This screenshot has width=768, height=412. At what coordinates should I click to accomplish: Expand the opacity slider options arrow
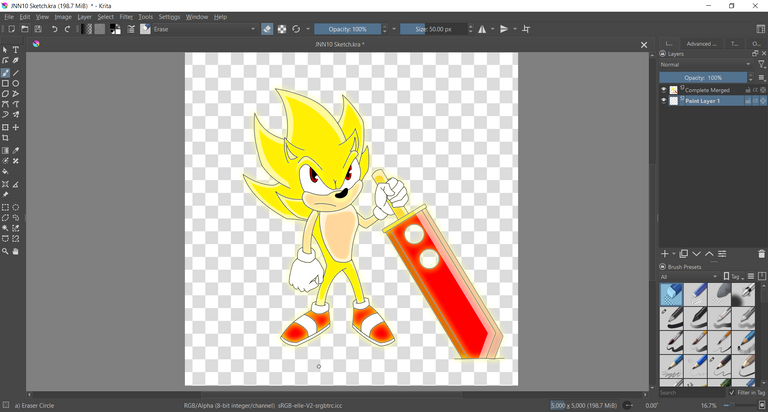394,29
